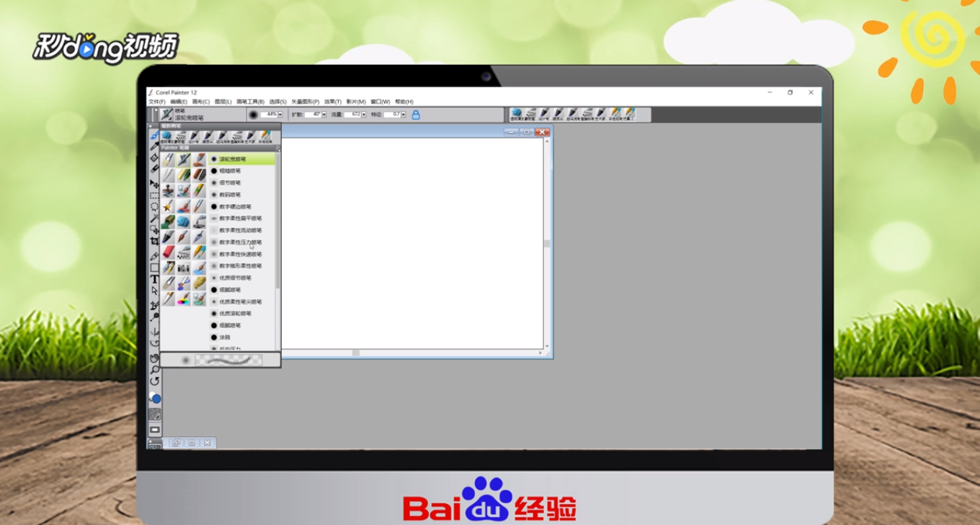This screenshot has height=525, width=980.
Task: Select the Magic Wand tool
Action: (154, 218)
